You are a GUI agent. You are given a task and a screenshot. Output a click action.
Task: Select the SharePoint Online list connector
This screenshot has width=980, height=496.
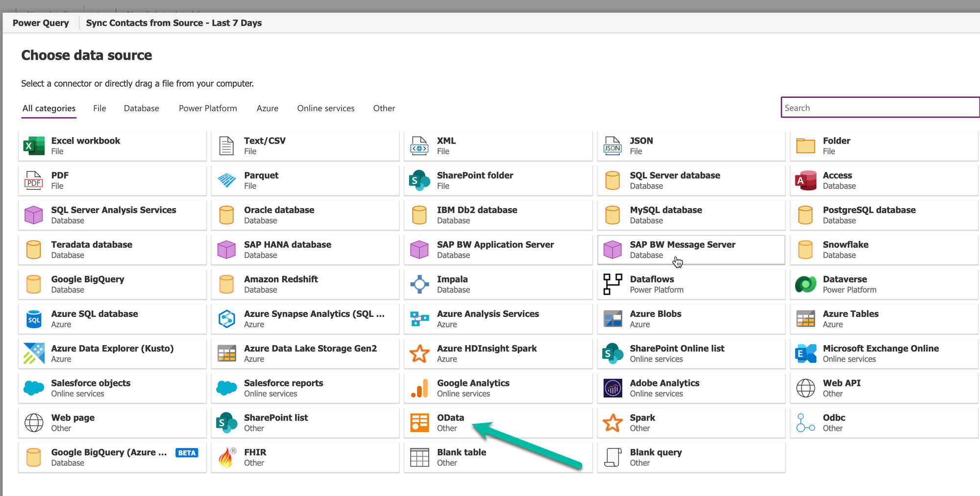(691, 354)
